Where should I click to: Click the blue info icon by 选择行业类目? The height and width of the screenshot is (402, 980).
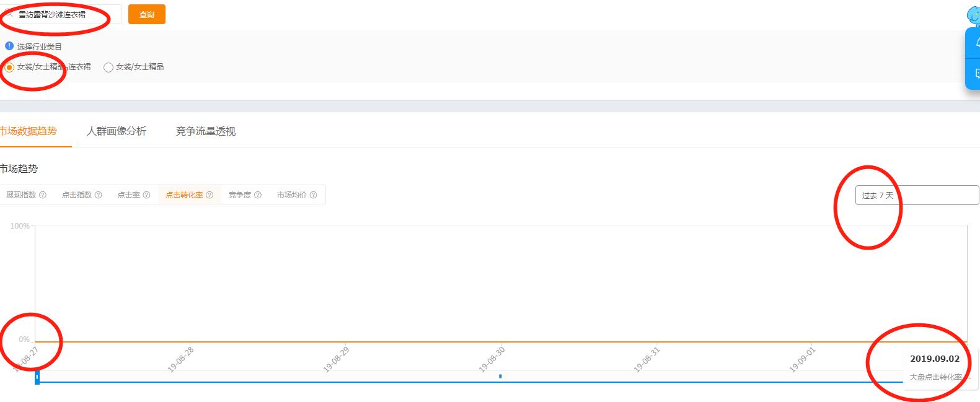click(x=9, y=46)
